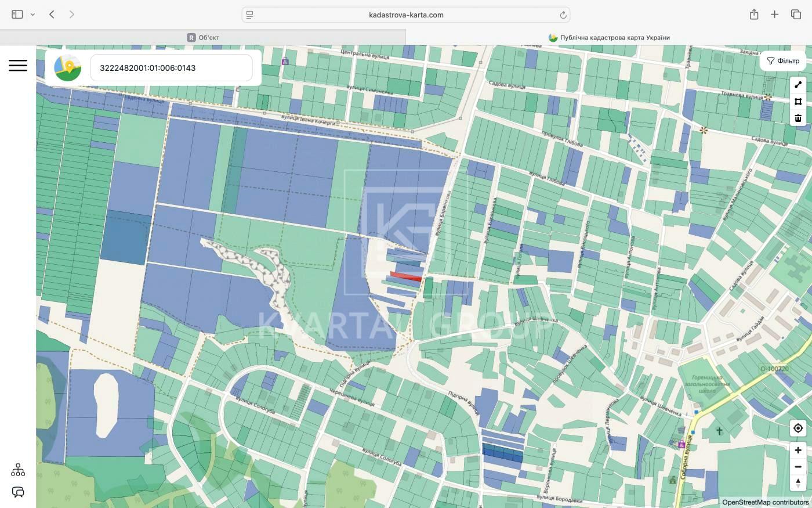This screenshot has height=508, width=812.
Task: Open the Фільтр panel
Action: tap(783, 61)
